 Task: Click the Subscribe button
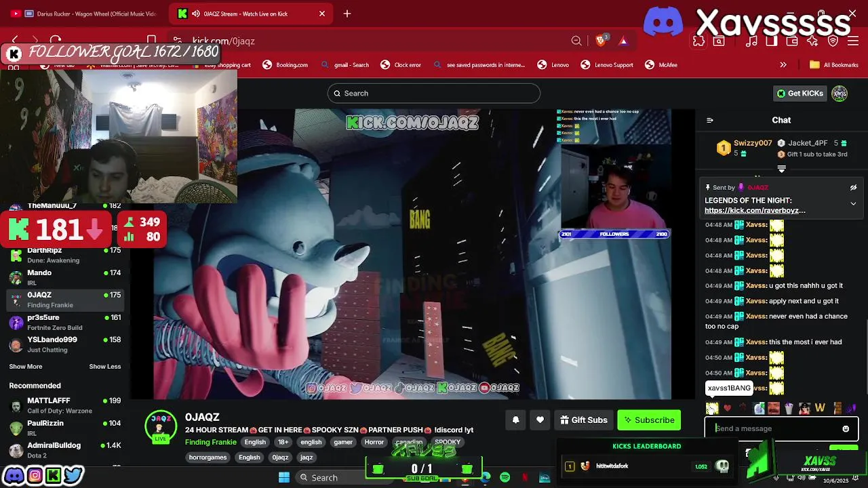click(x=649, y=420)
